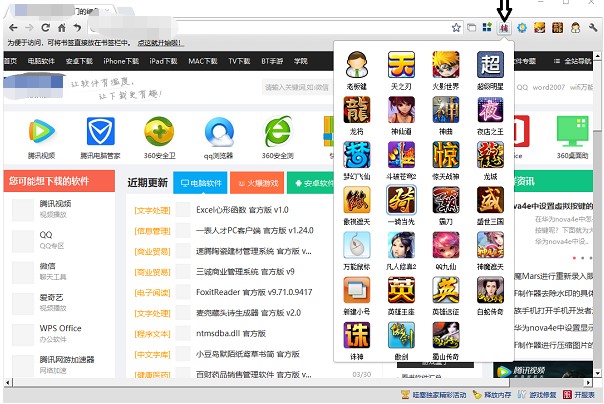Viewport: 604px width, 404px height.
Task: Click the 腾讯电脑管家 shield icon
Action: coord(101,131)
